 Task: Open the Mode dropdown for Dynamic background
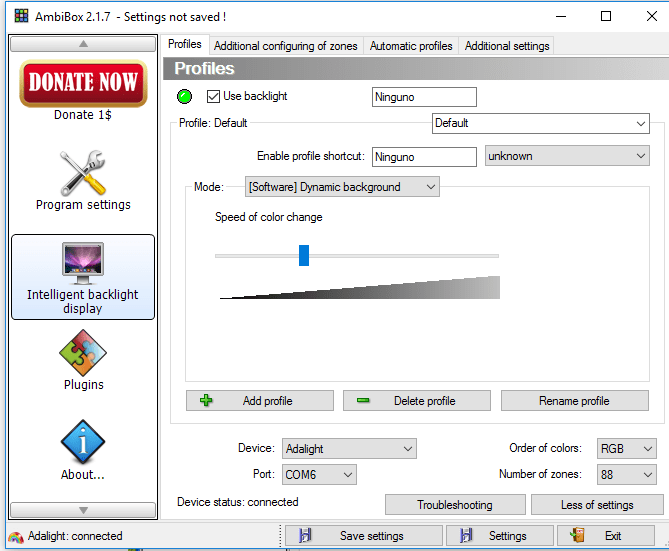[342, 187]
